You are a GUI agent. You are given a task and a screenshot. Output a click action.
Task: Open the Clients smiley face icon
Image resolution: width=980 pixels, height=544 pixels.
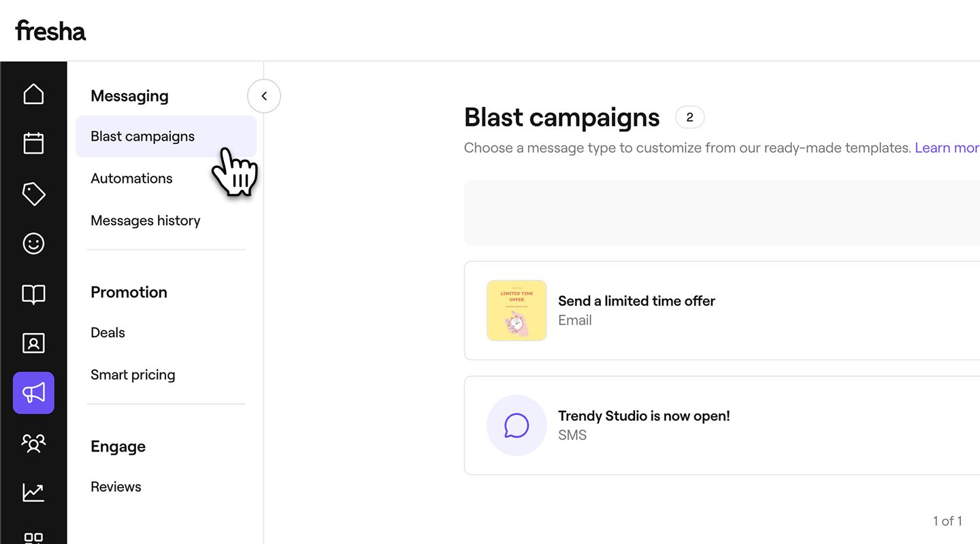(x=33, y=243)
